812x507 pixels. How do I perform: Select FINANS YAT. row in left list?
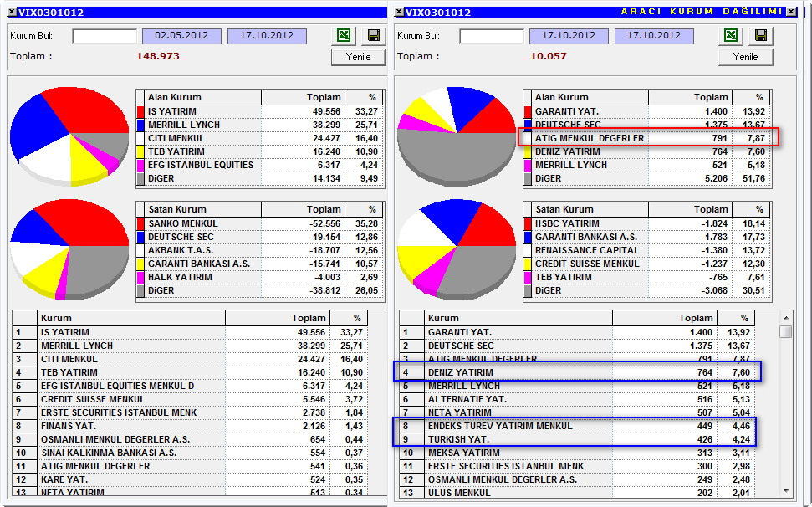[190, 426]
